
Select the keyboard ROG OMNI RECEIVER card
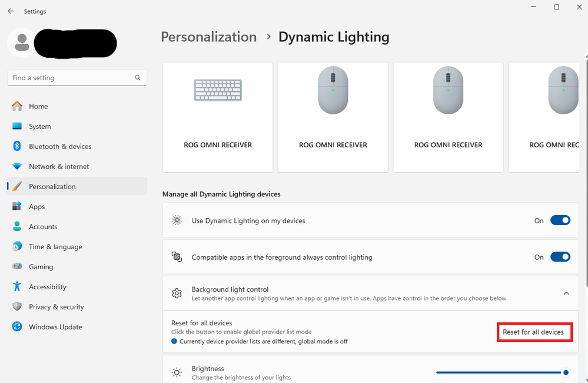(218, 117)
